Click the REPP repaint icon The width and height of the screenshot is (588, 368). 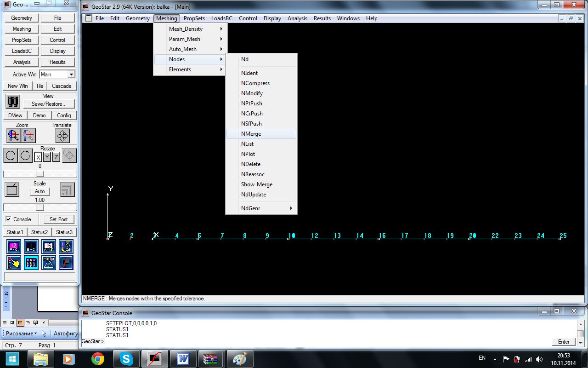pos(31,263)
